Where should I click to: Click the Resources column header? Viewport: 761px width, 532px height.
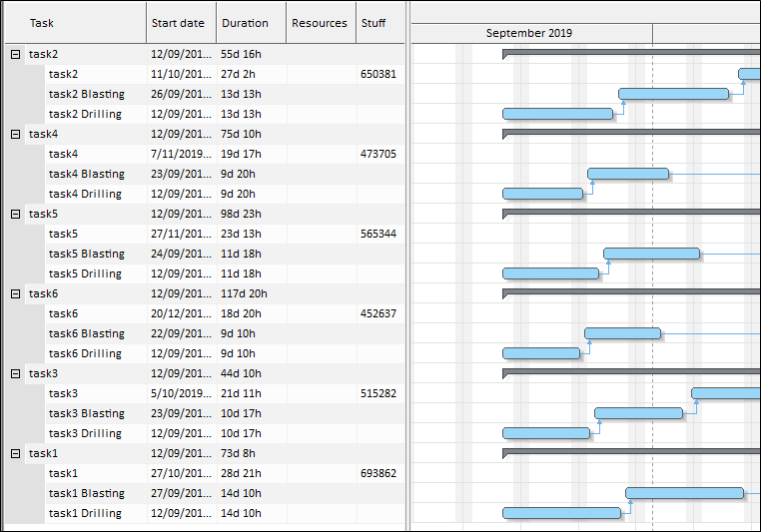[x=320, y=23]
